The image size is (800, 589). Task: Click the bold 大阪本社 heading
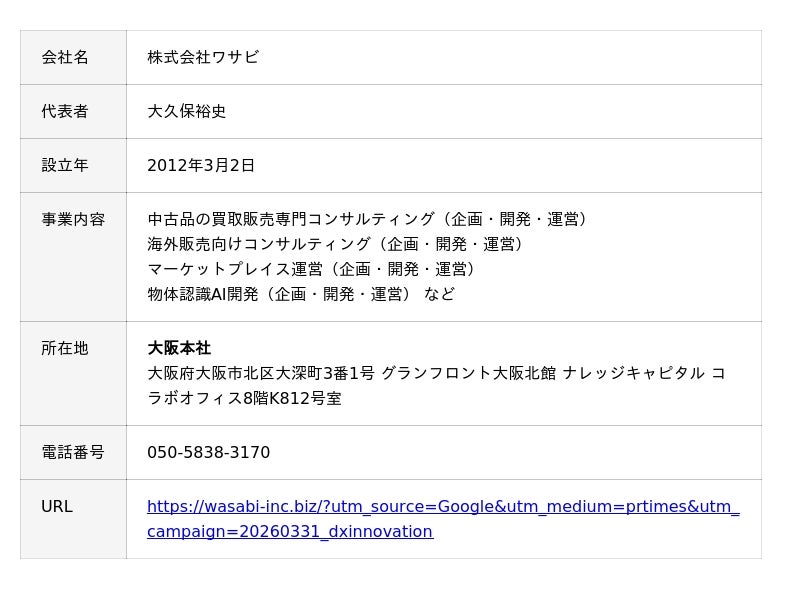[179, 349]
